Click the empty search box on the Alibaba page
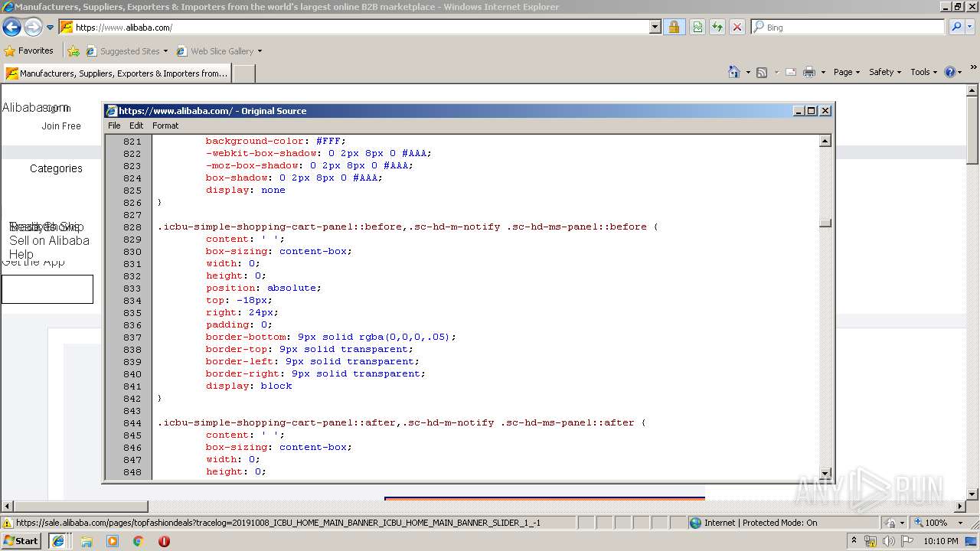 coord(47,289)
